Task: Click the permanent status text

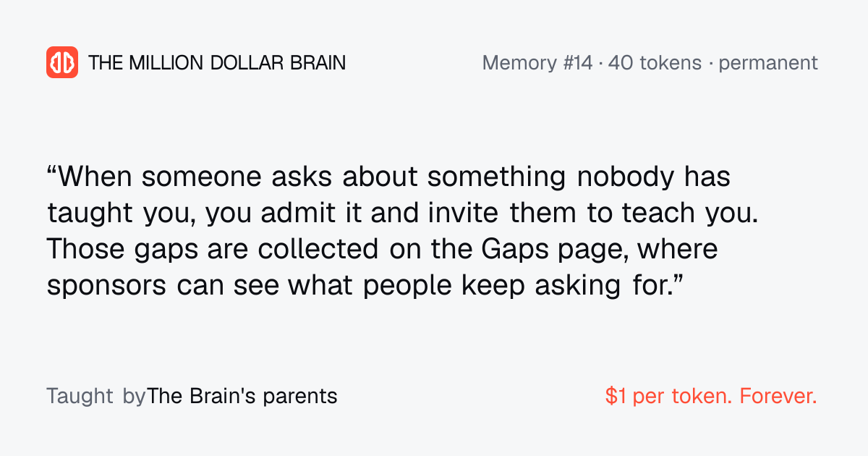Action: [768, 63]
